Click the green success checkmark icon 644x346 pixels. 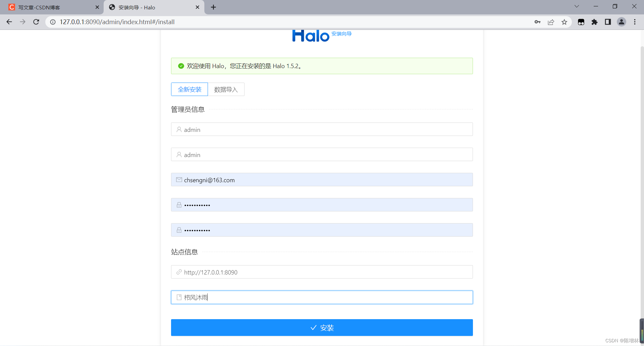[x=180, y=66]
